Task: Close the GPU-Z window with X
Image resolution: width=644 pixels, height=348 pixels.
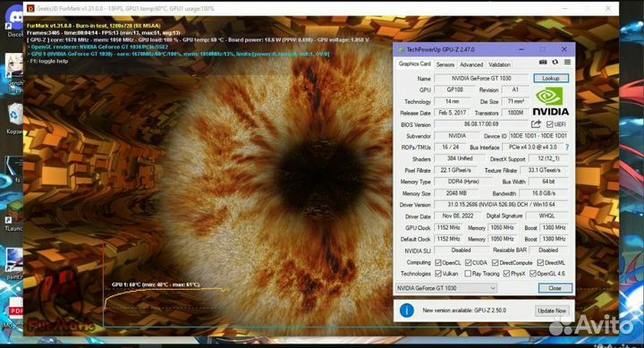Action: tap(563, 49)
